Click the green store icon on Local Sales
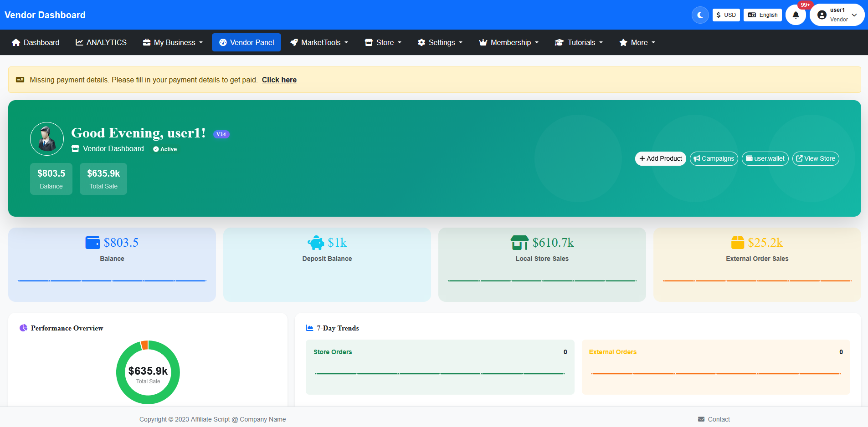The image size is (868, 427). tap(519, 243)
